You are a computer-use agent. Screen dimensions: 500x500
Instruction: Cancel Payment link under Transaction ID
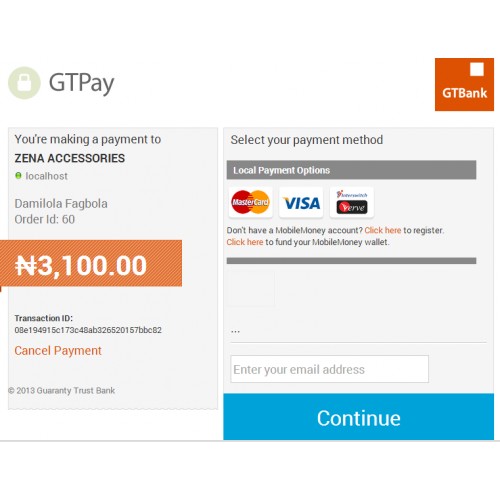[x=58, y=351]
